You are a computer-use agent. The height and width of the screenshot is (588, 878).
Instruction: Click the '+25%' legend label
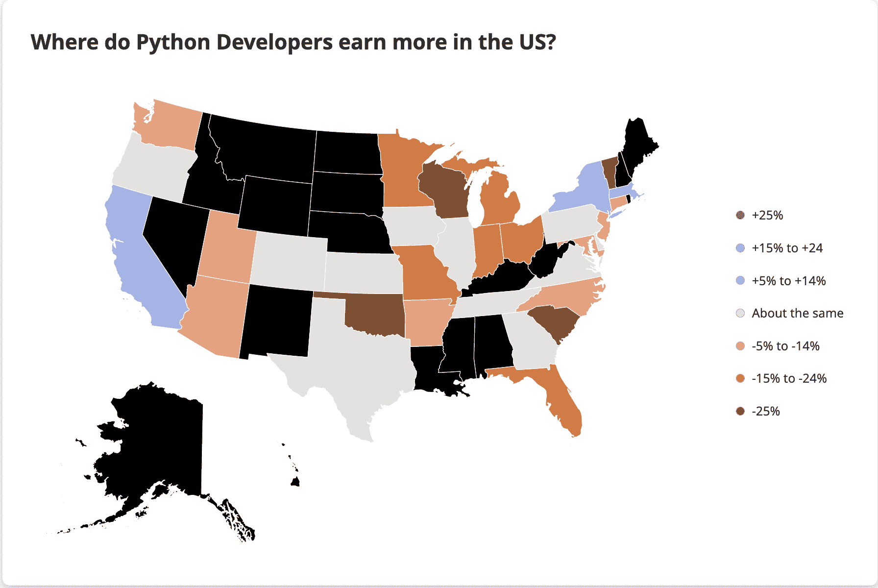pos(767,215)
